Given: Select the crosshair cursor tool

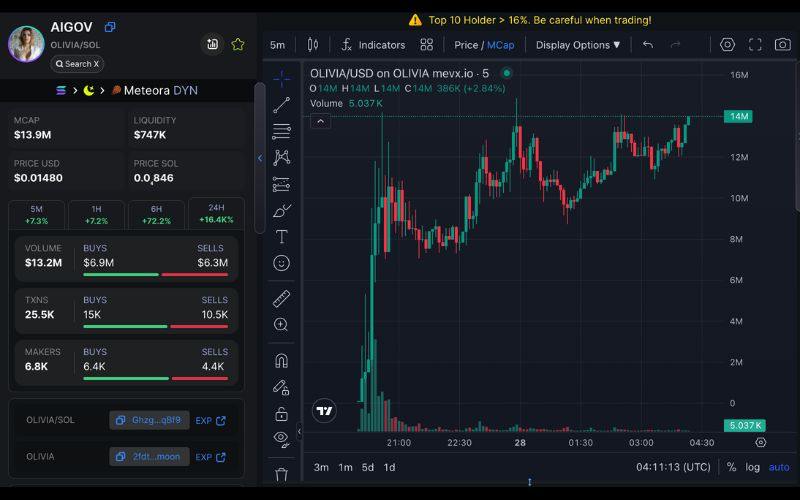Looking at the screenshot, I should pos(282,79).
